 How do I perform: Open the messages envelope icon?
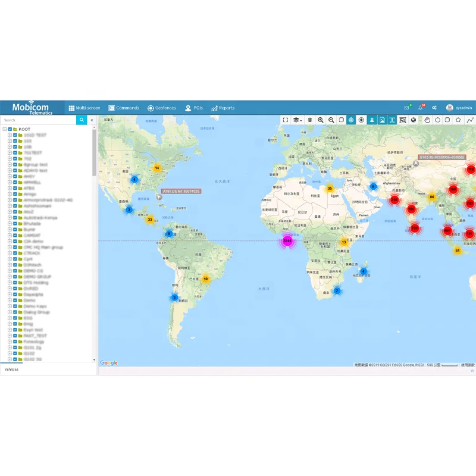[407, 108]
